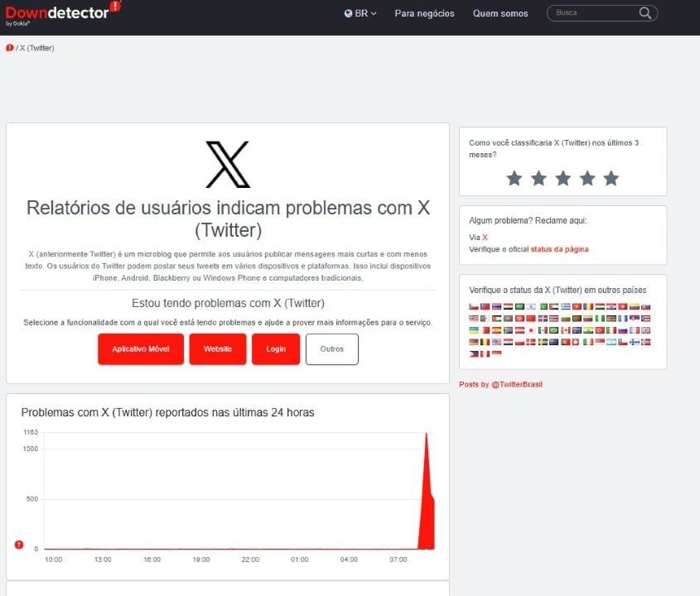Open the Quem somos menu item
700x596 pixels.
tap(500, 13)
